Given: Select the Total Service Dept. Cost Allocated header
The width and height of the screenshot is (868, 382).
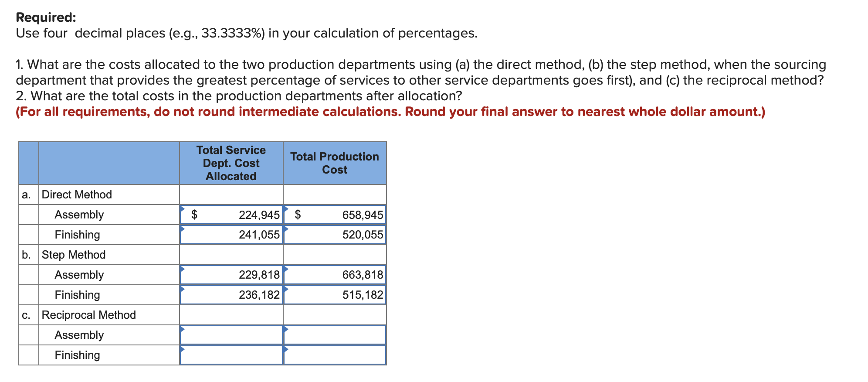Looking at the screenshot, I should tap(231, 164).
